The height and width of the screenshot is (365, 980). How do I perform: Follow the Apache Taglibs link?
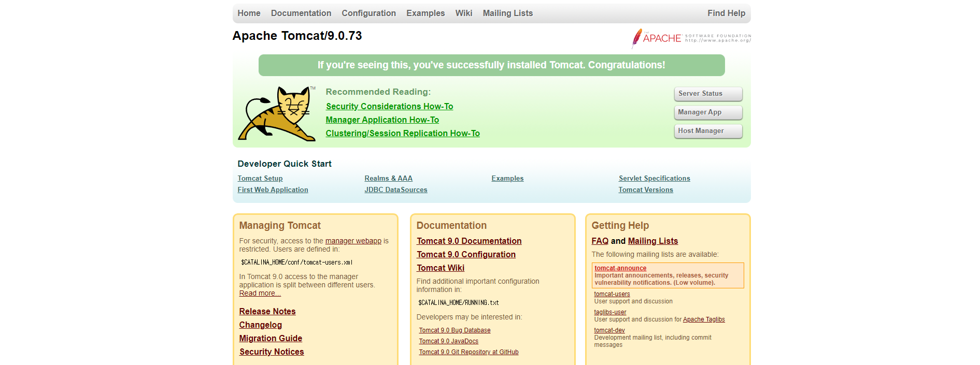(x=704, y=319)
